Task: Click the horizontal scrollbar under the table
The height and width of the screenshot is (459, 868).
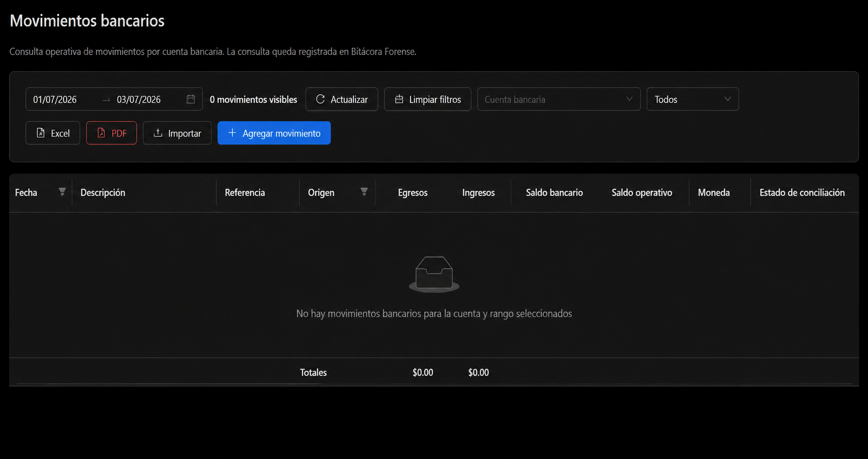Action: [434, 384]
